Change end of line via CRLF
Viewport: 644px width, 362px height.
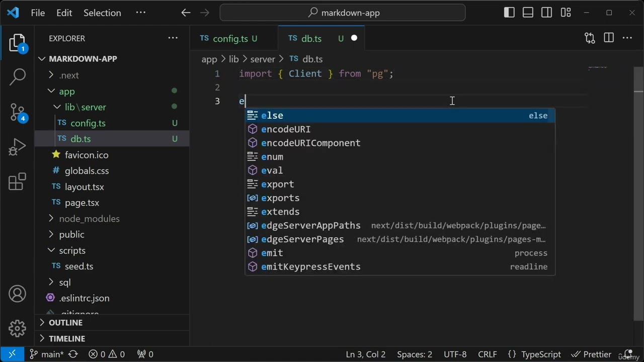tap(488, 354)
